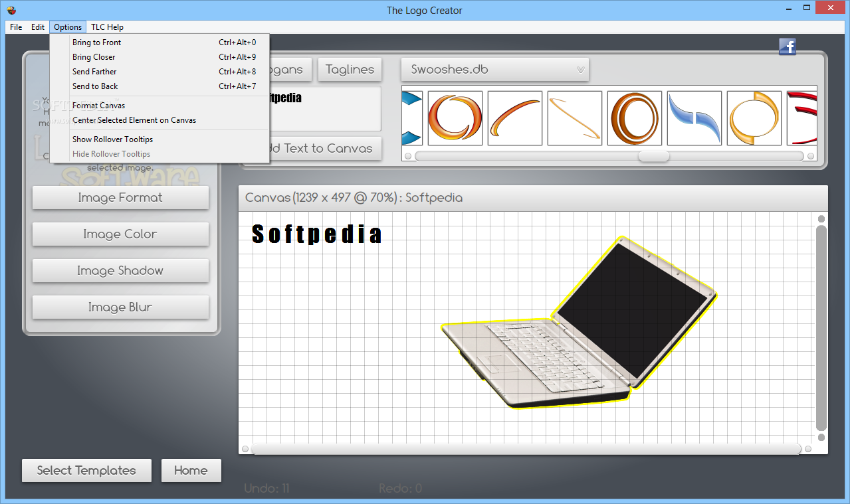Choose Send to Back
The height and width of the screenshot is (504, 850).
pyautogui.click(x=159, y=86)
